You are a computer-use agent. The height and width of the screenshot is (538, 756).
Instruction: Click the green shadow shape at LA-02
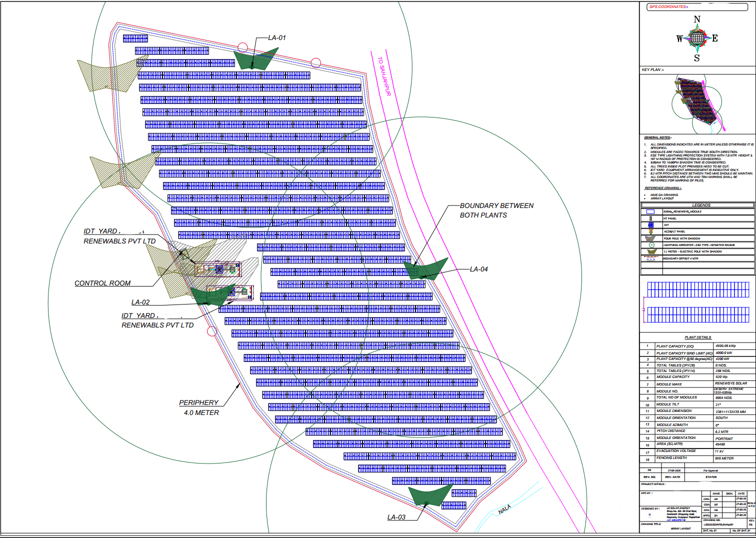212,294
